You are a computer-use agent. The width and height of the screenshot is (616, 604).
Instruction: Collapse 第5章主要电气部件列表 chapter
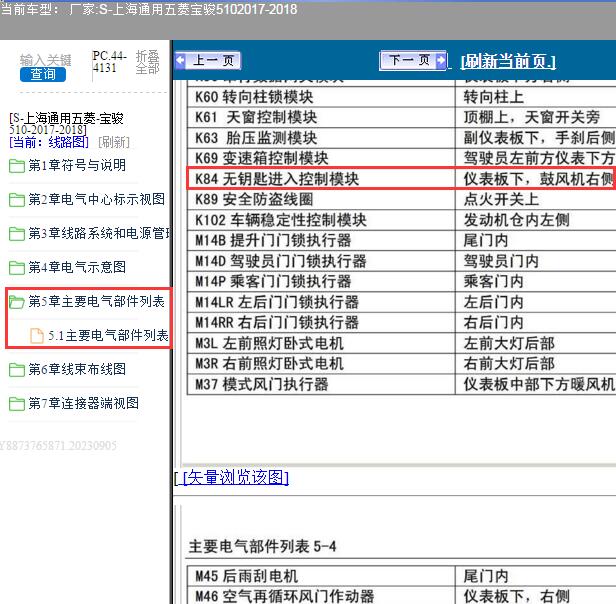coord(97,301)
